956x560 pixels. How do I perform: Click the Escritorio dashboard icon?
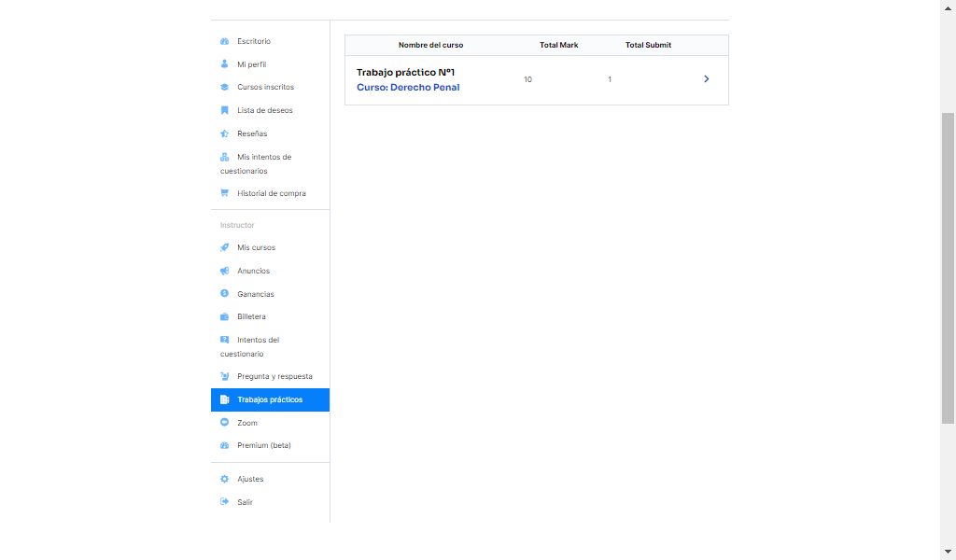point(224,41)
